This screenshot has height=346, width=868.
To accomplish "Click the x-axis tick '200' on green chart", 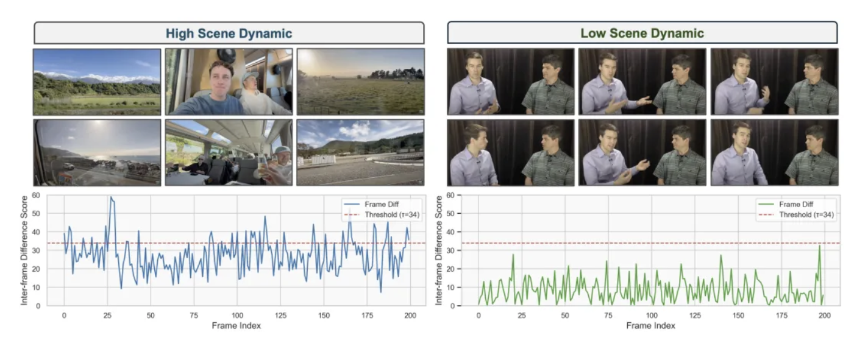I will pyautogui.click(x=825, y=315).
